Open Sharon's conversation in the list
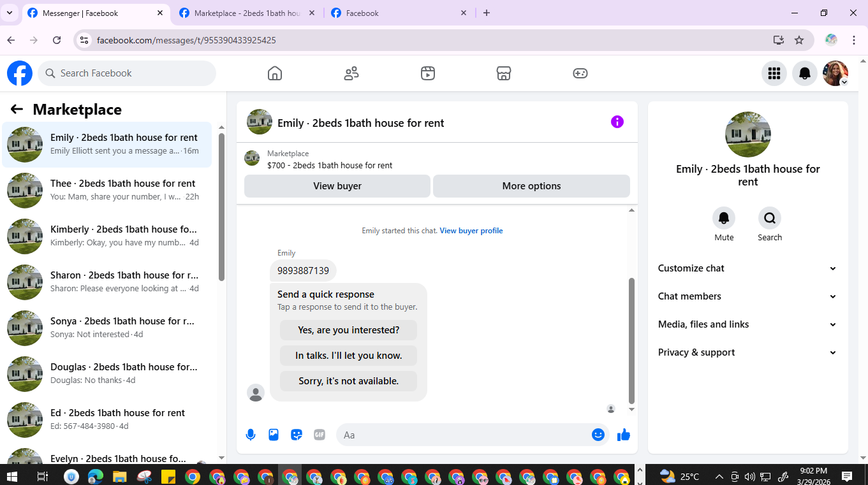 (x=107, y=282)
